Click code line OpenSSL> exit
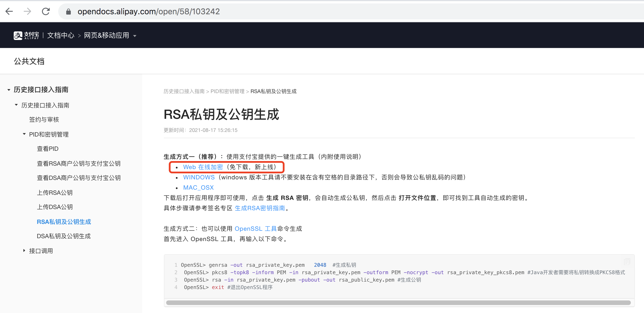 point(228,287)
